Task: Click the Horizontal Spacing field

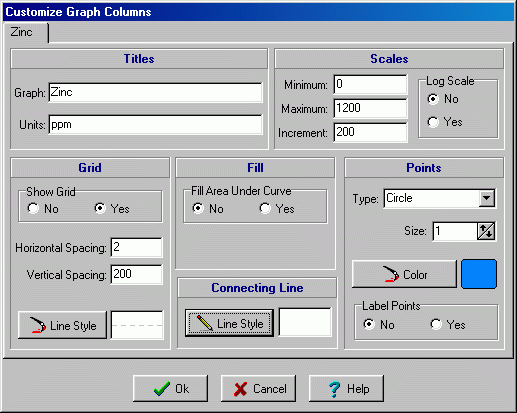Action: (x=136, y=247)
